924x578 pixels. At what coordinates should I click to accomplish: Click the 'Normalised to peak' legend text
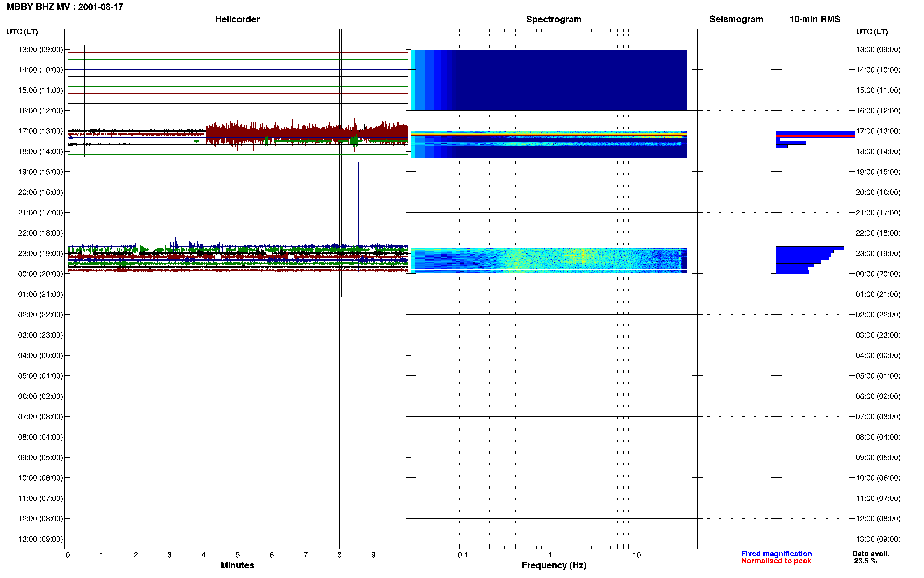pos(776,561)
